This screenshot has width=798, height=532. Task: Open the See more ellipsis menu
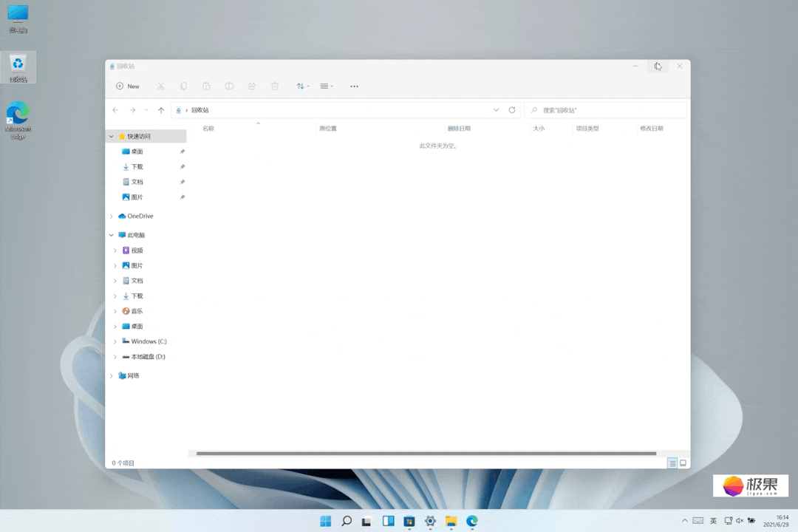tap(354, 86)
